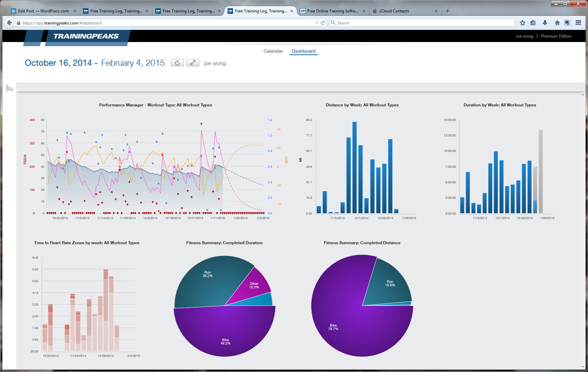This screenshot has height=372, width=588.
Task: Click the browser back arrow button
Action: point(9,23)
